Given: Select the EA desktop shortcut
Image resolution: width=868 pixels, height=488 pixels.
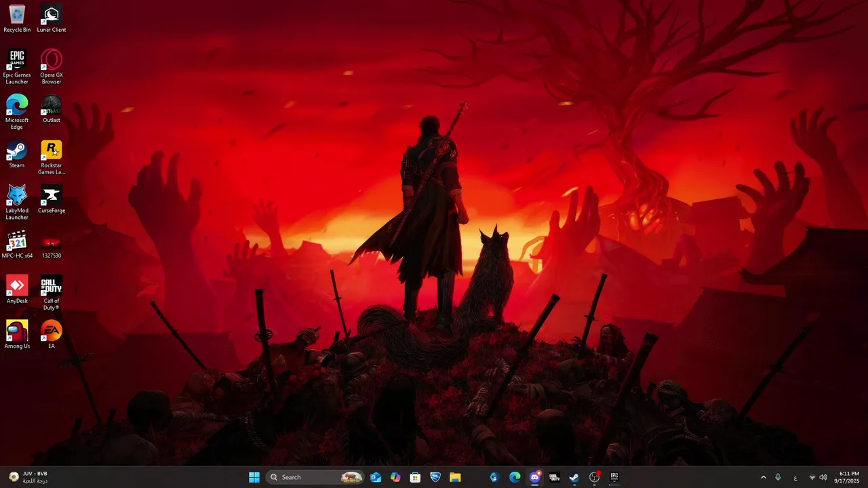Looking at the screenshot, I should pyautogui.click(x=52, y=335).
